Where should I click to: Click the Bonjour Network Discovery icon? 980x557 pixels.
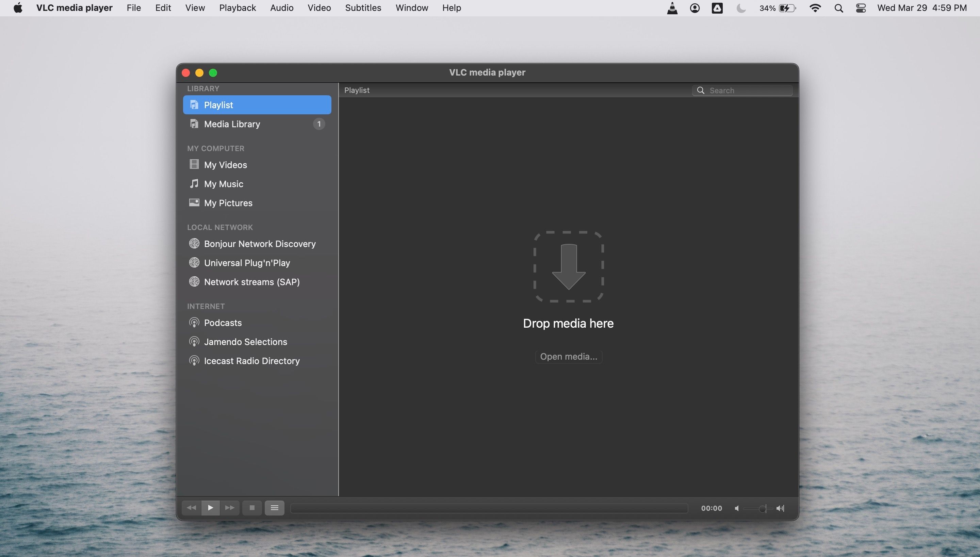pyautogui.click(x=194, y=243)
